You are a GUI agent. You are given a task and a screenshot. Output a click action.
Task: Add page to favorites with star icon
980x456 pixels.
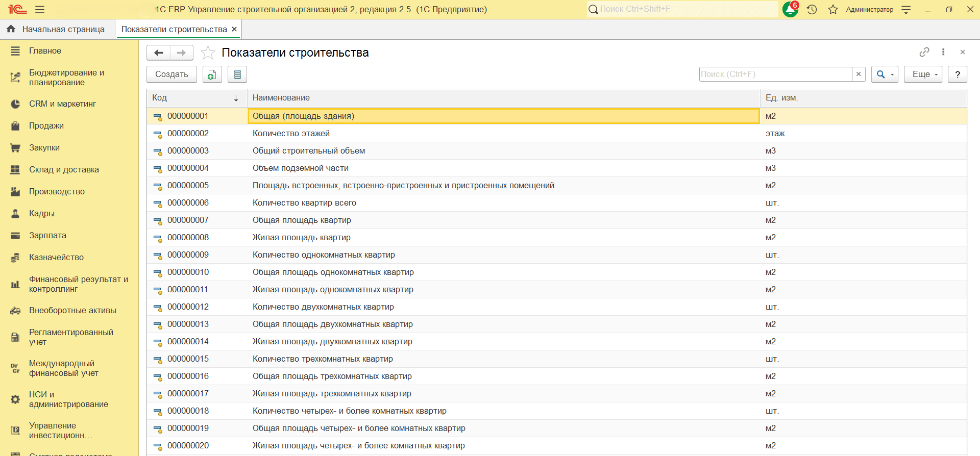[x=208, y=53]
